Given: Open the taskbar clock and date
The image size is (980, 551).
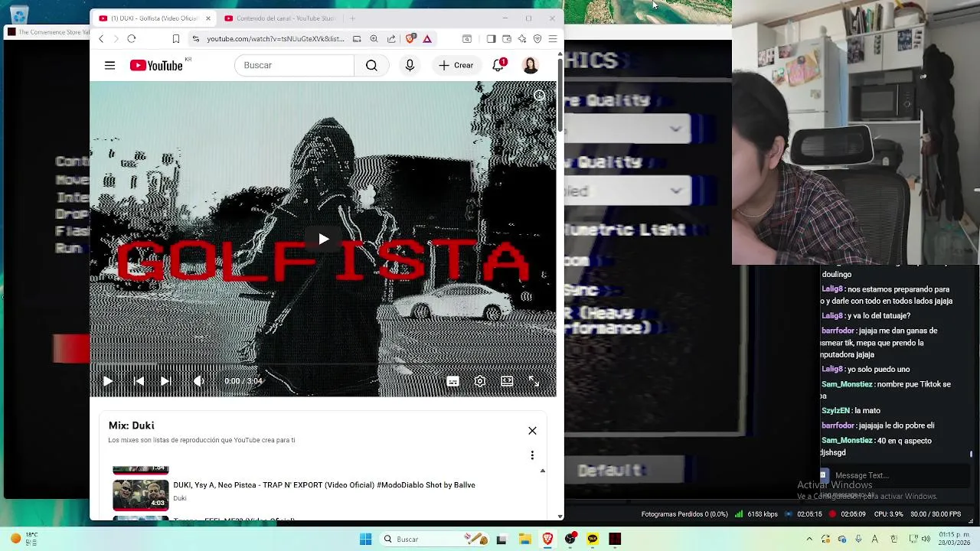Looking at the screenshot, I should pos(955,539).
